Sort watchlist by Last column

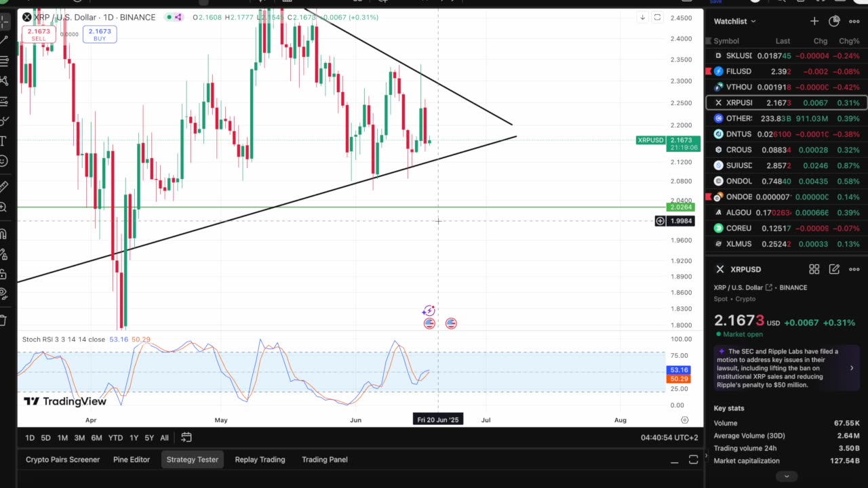[x=783, y=41]
